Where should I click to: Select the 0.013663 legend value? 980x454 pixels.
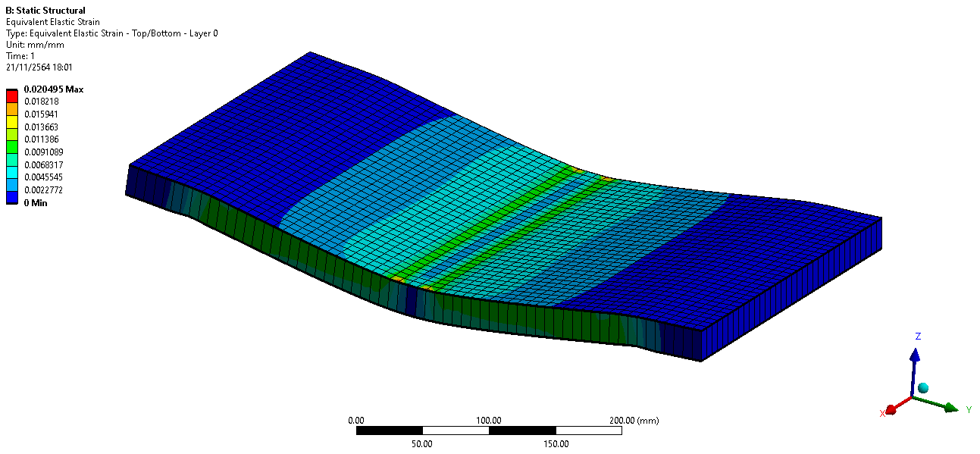[x=42, y=127]
